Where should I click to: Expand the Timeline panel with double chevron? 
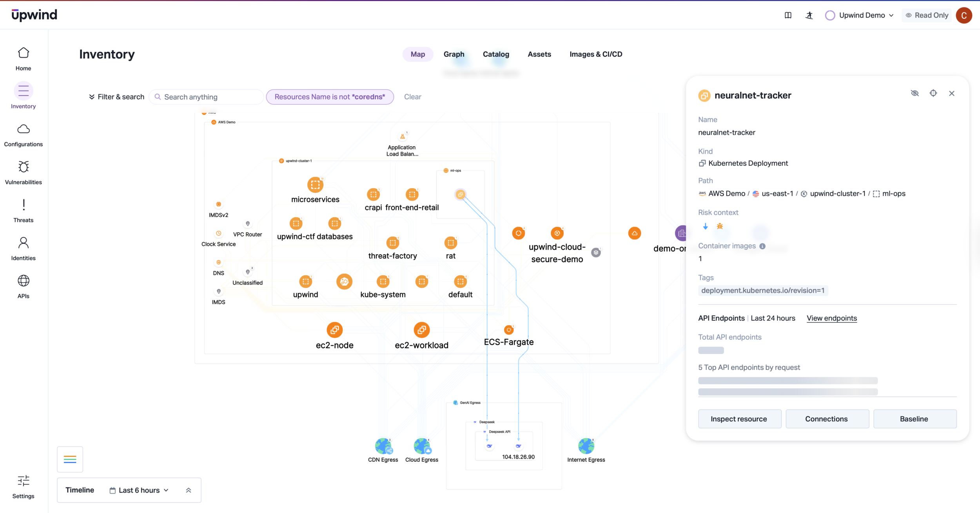point(189,490)
